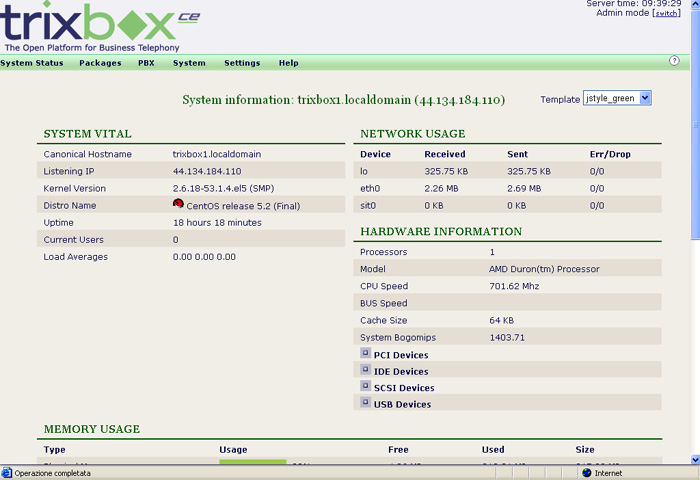Open the Help menu
The width and height of the screenshot is (700, 480).
[288, 63]
